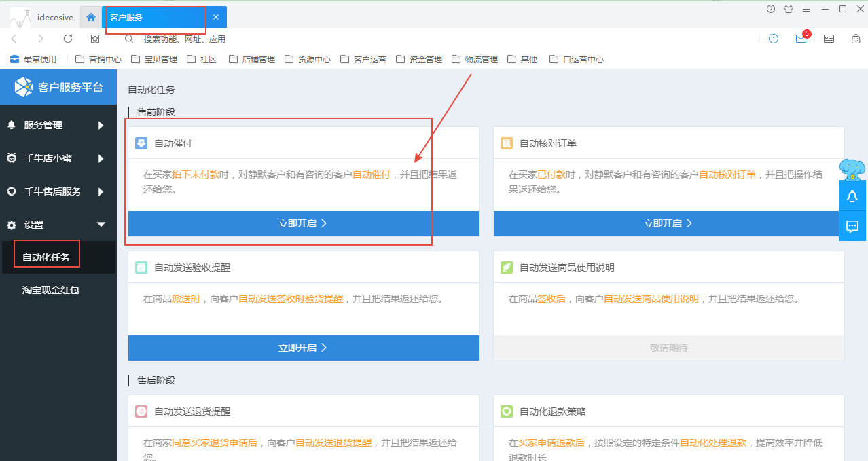The width and height of the screenshot is (868, 461).
Task: Click 立即开启 under 自动催付
Action: click(303, 223)
